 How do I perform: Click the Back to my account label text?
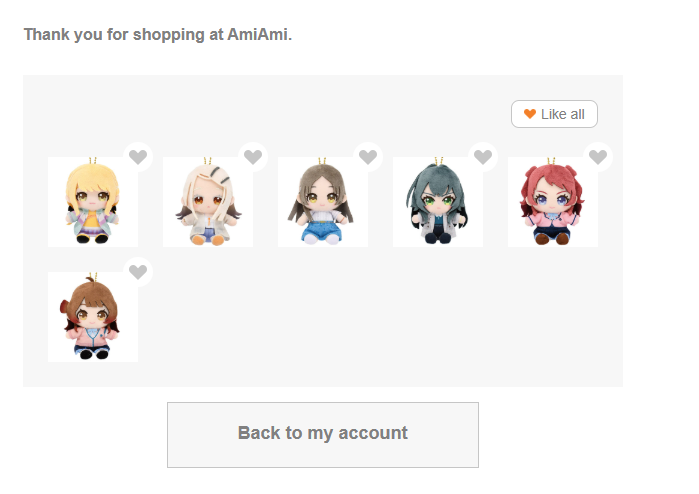pos(323,433)
